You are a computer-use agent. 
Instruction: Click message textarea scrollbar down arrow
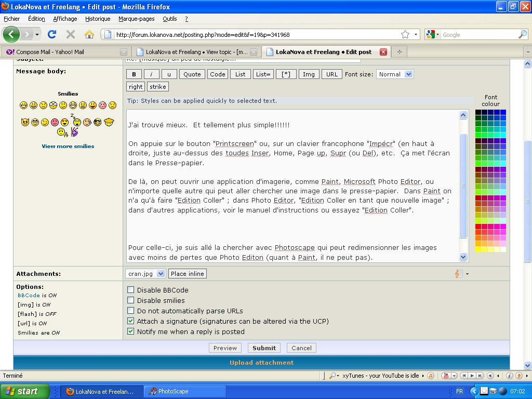(x=463, y=257)
